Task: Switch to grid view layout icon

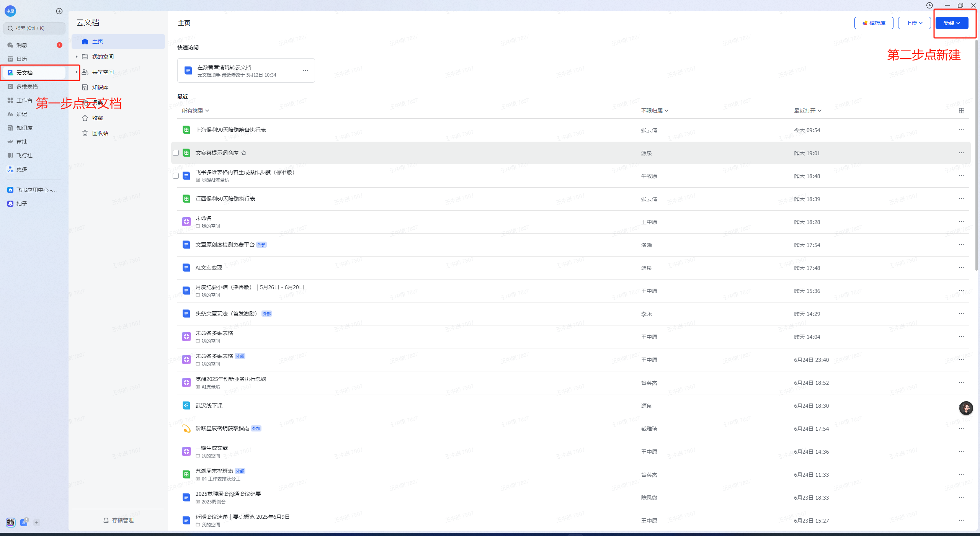Action: pos(961,111)
